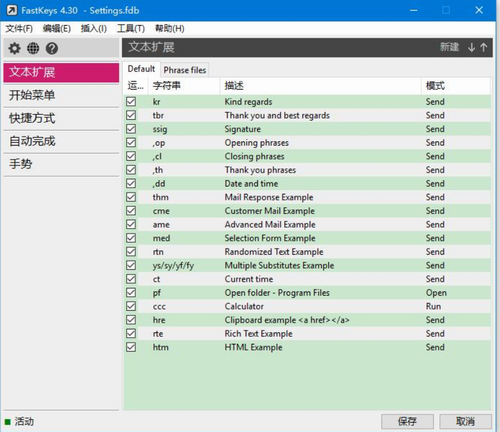
Task: Click the globe language icon
Action: [33, 48]
